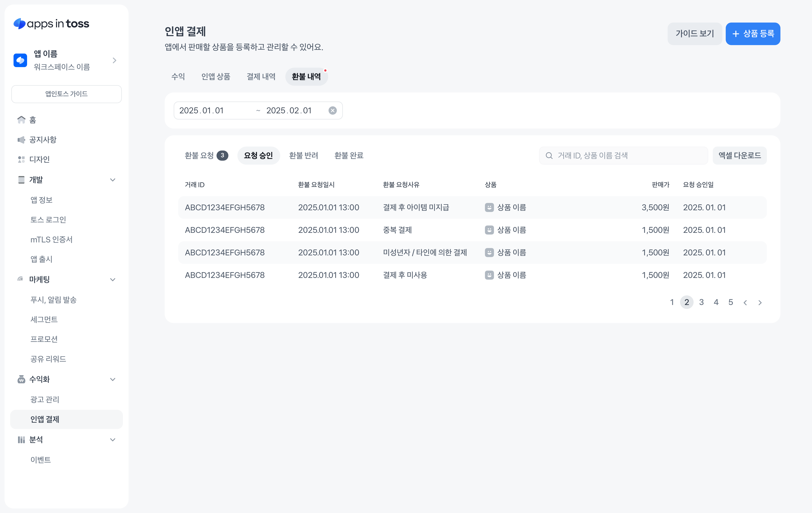Click the blue app icon beside 앱 이름
This screenshot has width=812, height=513.
coord(20,60)
